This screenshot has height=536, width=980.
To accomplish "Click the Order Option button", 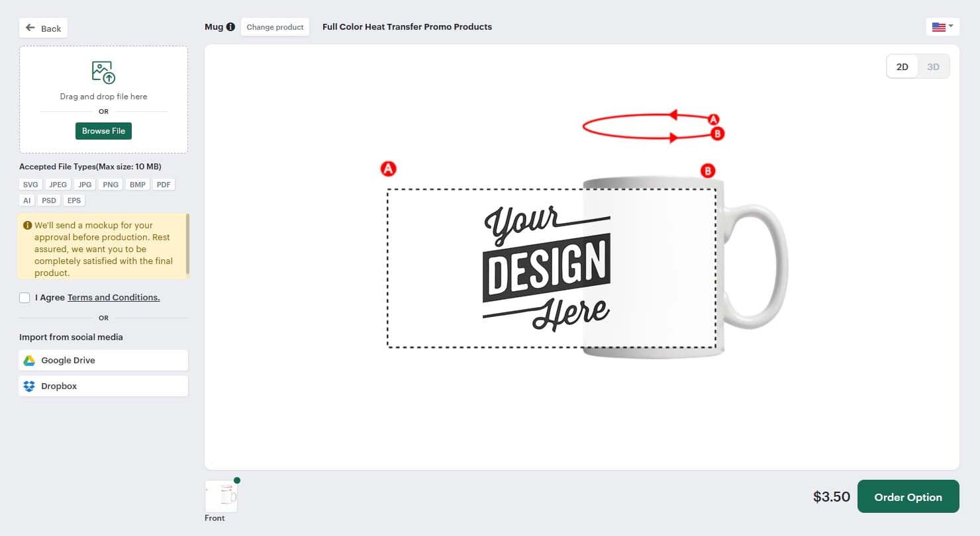I will point(908,497).
